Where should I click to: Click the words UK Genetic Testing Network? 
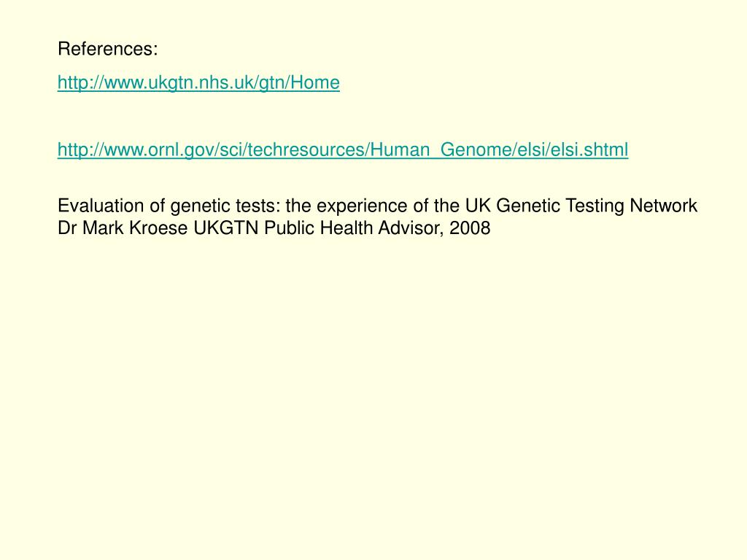pyautogui.click(x=581, y=206)
